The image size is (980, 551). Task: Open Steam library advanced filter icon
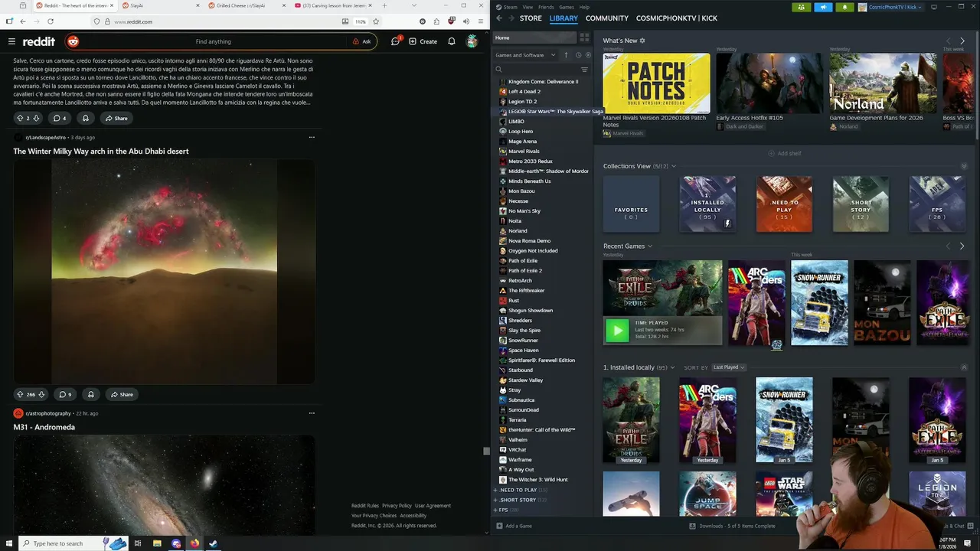pyautogui.click(x=584, y=70)
